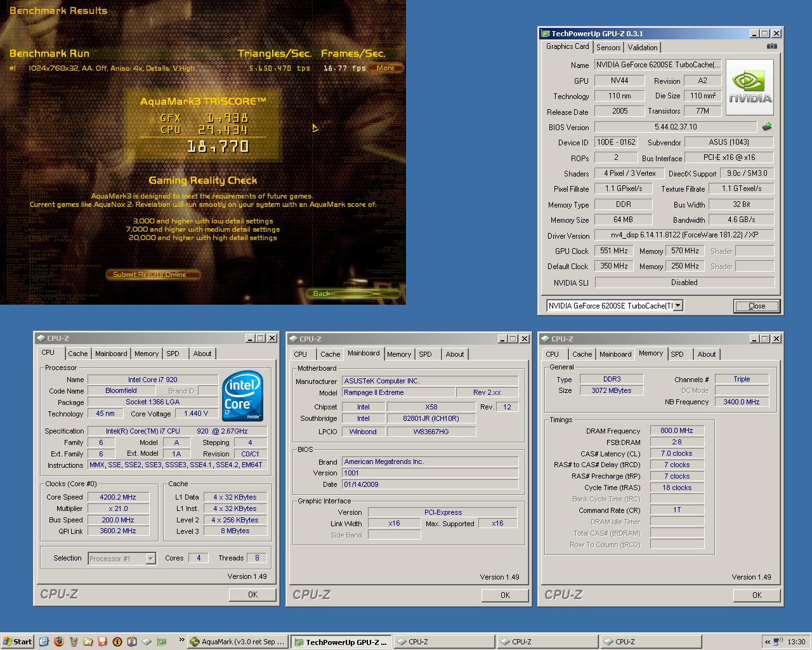Open the SPD tab in the CPU-Z processor window

pyautogui.click(x=173, y=354)
